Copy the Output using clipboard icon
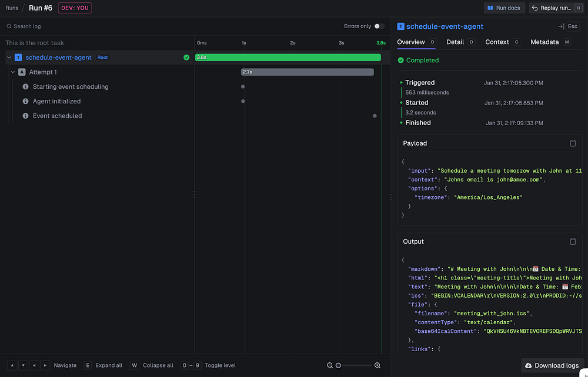 click(x=573, y=241)
